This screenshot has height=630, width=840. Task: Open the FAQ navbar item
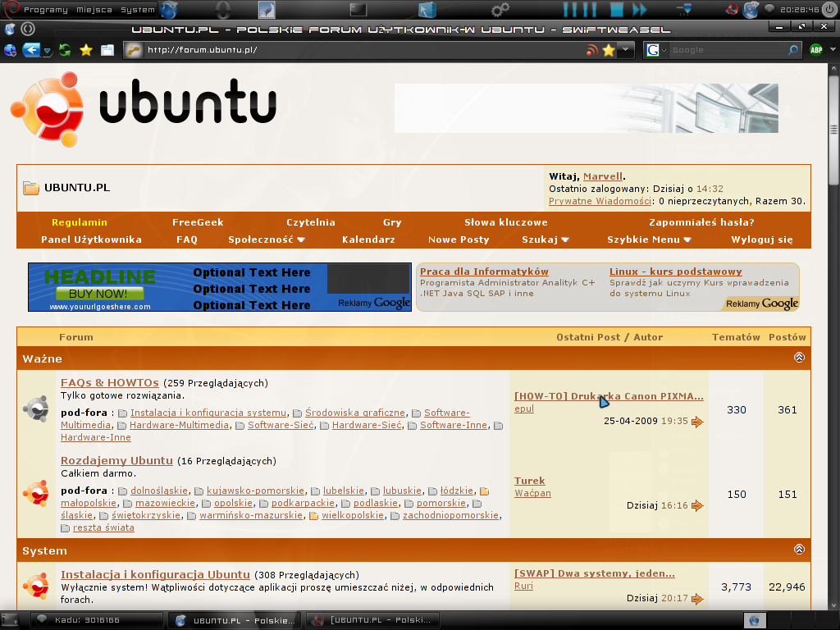tap(187, 240)
